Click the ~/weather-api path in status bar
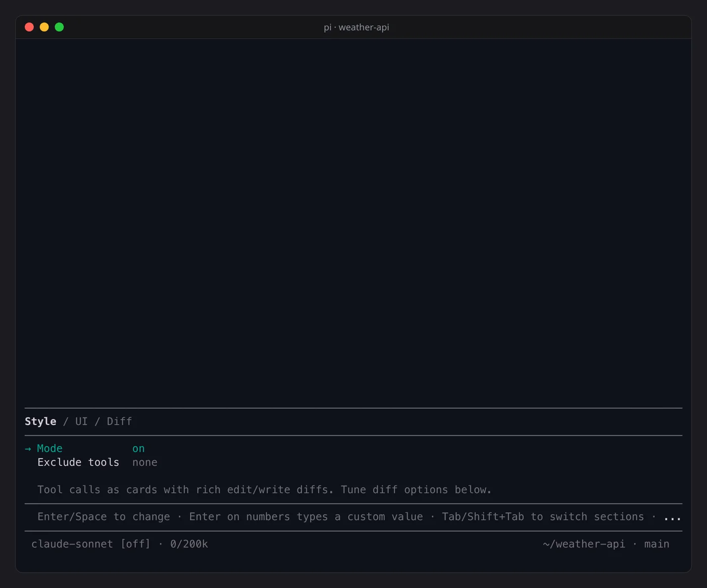707x588 pixels. point(584,544)
